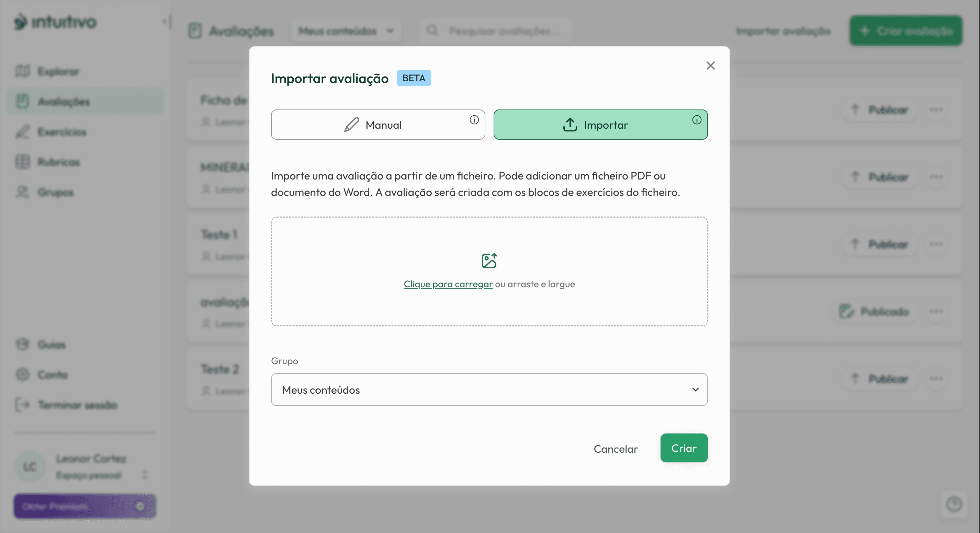Open options menu for Teste 1
Image resolution: width=980 pixels, height=533 pixels.
936,244
